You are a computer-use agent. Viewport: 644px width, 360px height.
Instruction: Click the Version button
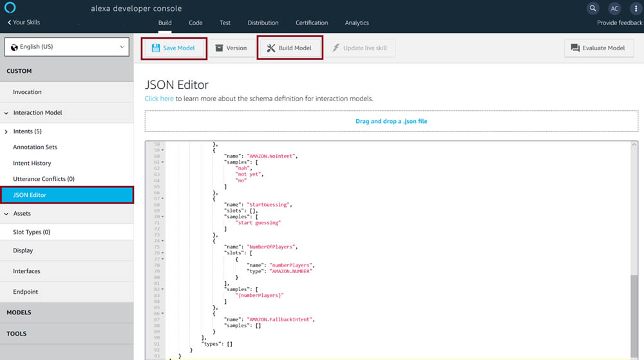(x=231, y=48)
